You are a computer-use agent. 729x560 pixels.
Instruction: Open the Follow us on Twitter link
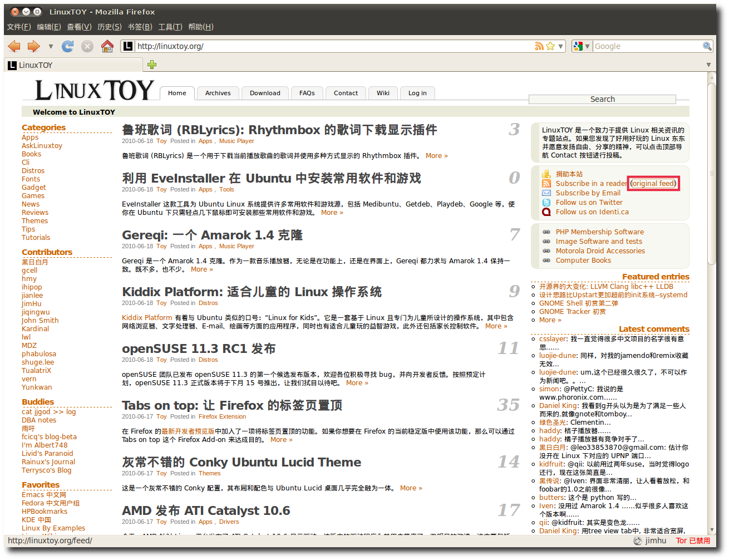[x=589, y=203]
